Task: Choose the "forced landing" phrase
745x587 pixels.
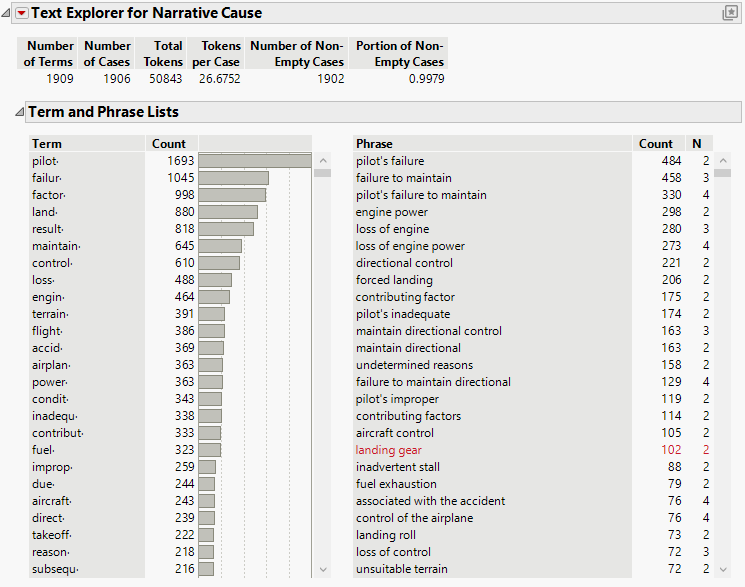Action: pos(394,280)
